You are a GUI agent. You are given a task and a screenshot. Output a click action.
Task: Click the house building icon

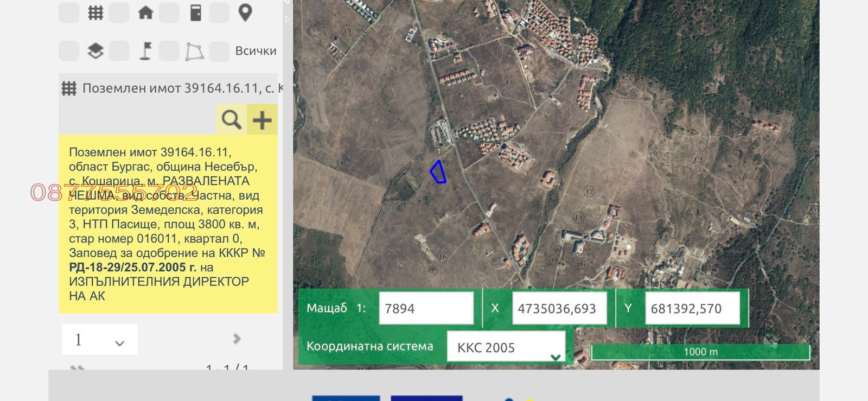tap(145, 12)
